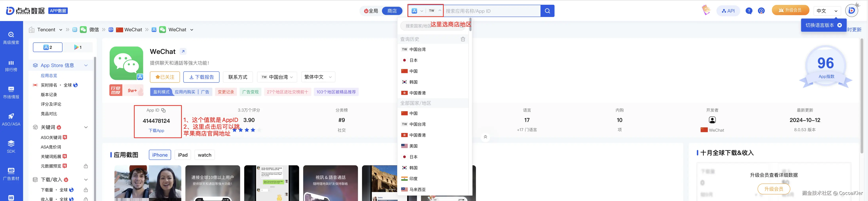Viewport: 868px width, 201px height.
Task: Open 评分及评论 in the sidebar menu
Action: point(51,104)
